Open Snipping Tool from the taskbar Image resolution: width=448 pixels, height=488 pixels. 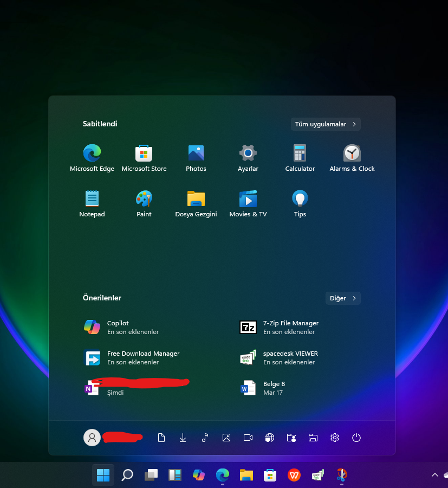342,475
